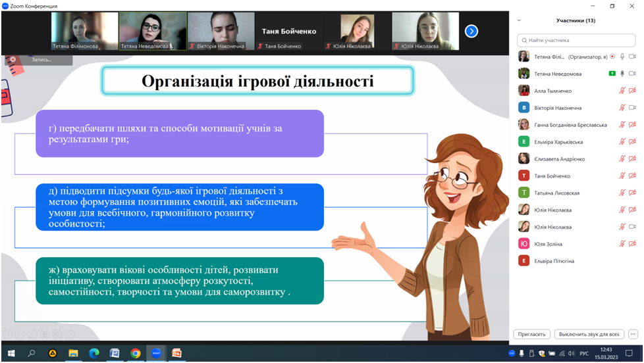Click the Найти участника search field
This screenshot has height=363, width=644.
click(576, 40)
